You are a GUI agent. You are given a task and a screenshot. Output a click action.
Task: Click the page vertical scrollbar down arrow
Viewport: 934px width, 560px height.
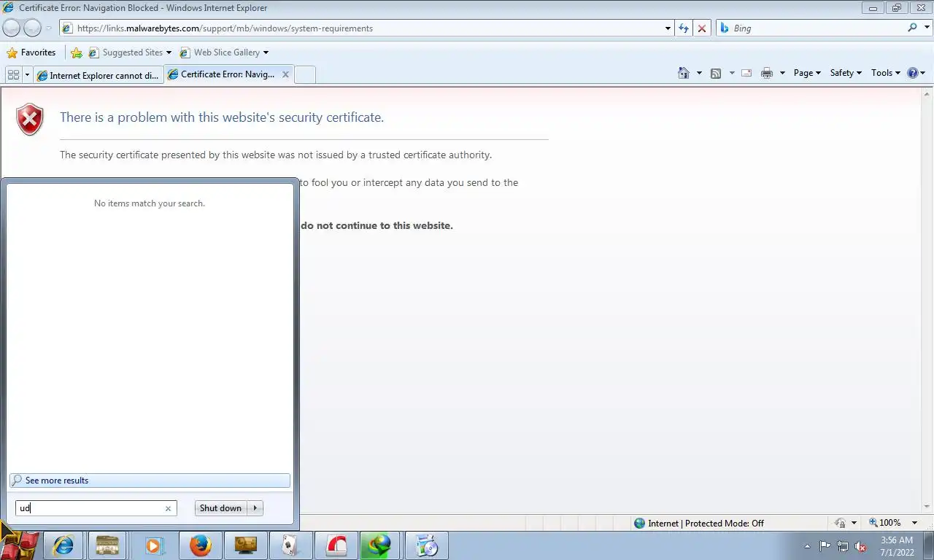click(927, 506)
